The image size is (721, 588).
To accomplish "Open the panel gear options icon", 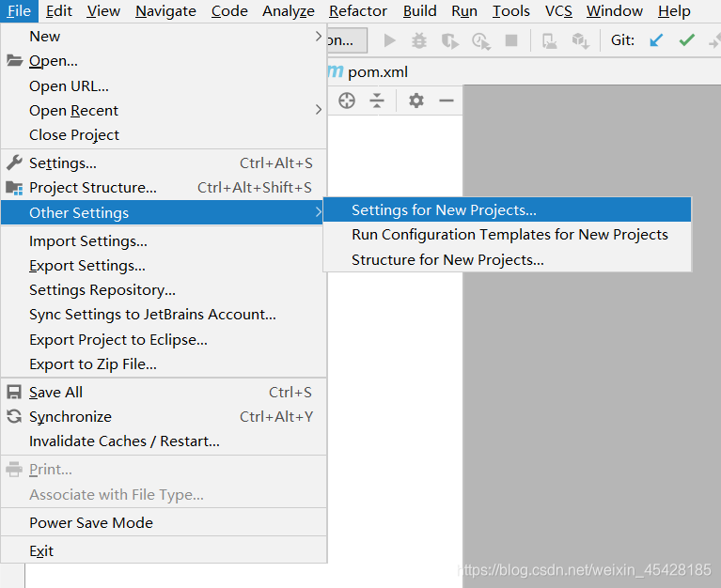I will (x=416, y=101).
